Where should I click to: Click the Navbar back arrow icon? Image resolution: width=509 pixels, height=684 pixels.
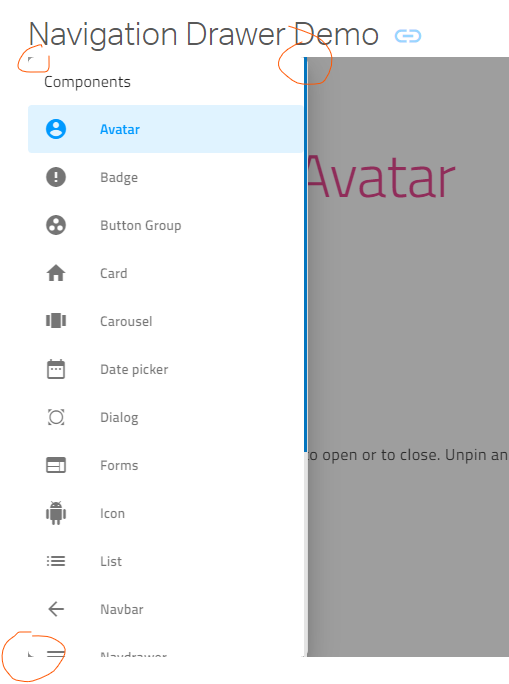click(x=56, y=609)
